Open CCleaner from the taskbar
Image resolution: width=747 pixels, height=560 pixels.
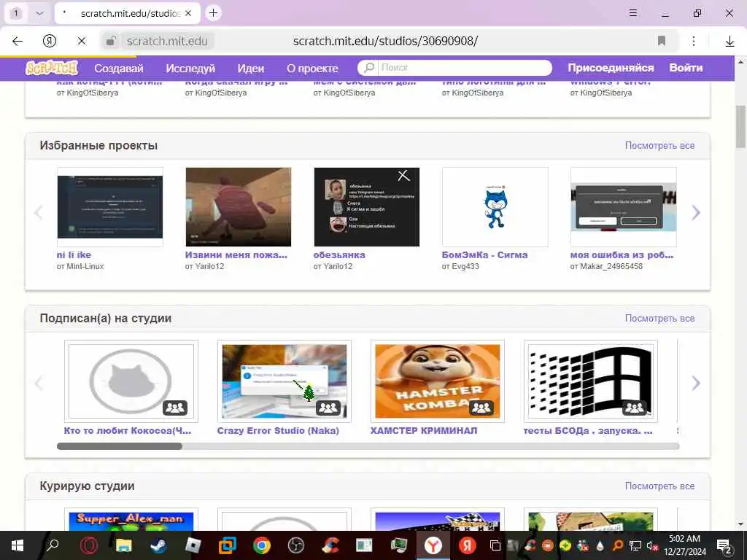(330, 545)
